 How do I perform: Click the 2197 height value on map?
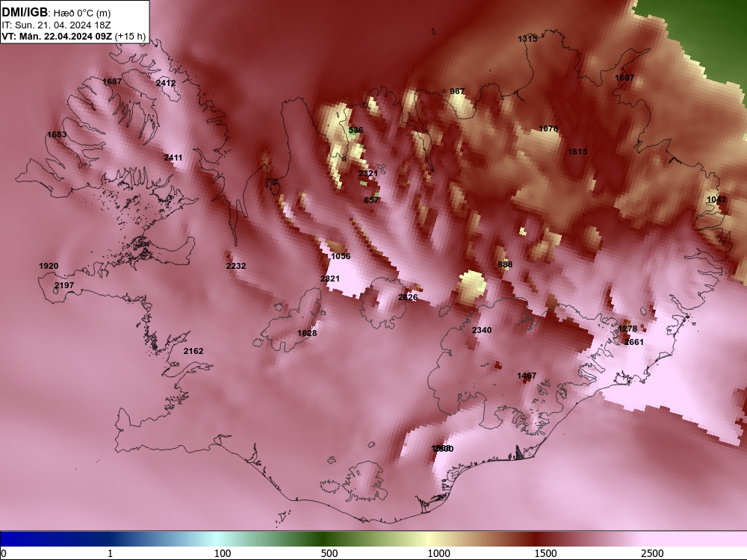click(64, 286)
